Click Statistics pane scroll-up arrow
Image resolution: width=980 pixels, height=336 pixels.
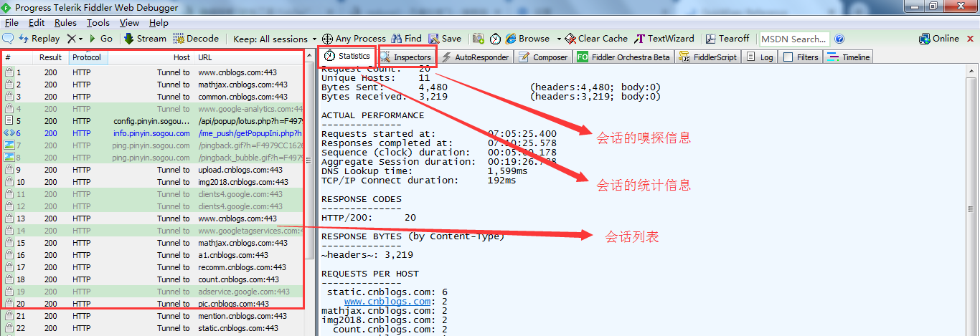[x=973, y=71]
